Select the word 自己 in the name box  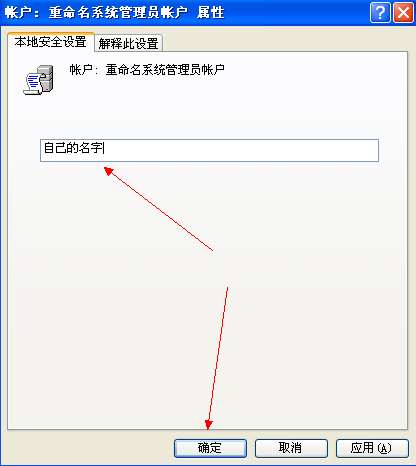(x=55, y=148)
